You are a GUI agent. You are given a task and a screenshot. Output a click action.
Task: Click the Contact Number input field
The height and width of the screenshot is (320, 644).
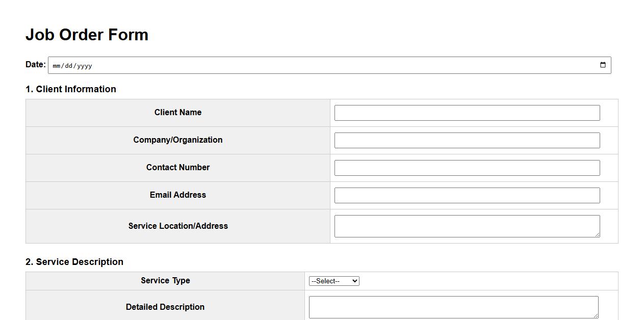click(467, 167)
